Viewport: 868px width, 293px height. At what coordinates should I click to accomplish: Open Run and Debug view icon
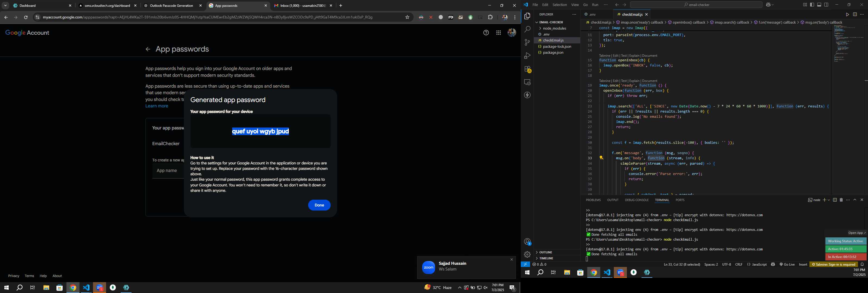pos(527,56)
